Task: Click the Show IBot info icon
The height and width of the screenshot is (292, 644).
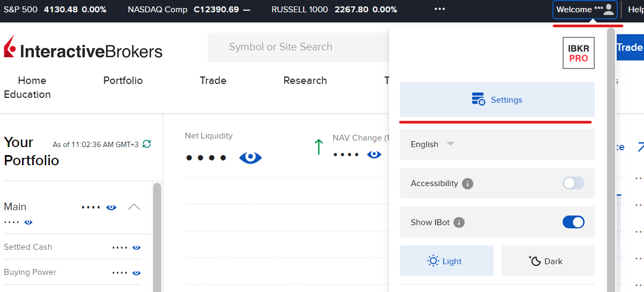Action: (x=459, y=222)
